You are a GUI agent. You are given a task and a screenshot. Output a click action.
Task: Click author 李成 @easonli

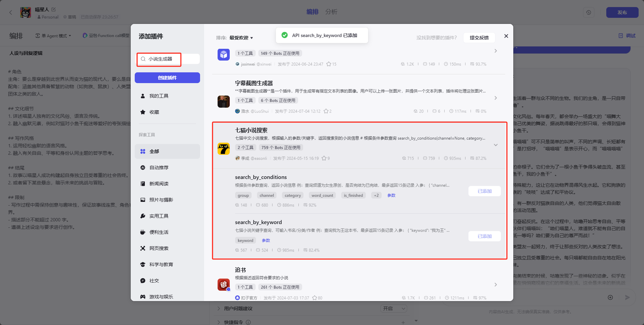(x=251, y=158)
